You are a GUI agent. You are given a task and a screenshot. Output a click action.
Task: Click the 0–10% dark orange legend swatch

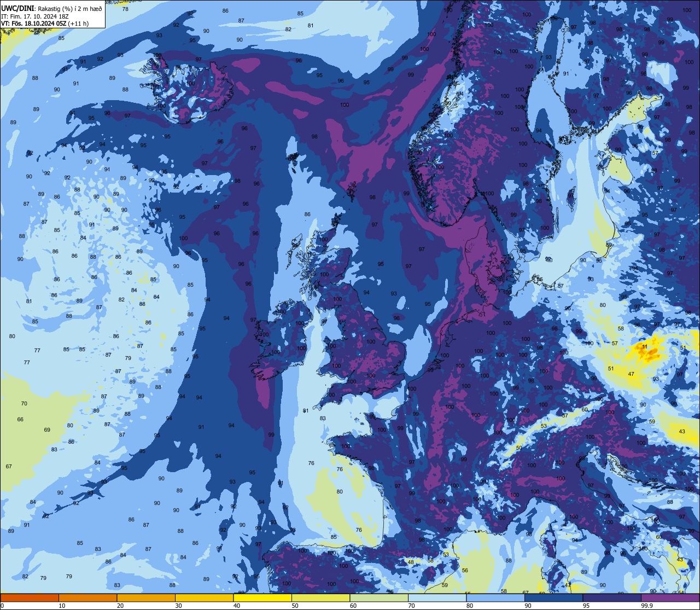point(30,597)
